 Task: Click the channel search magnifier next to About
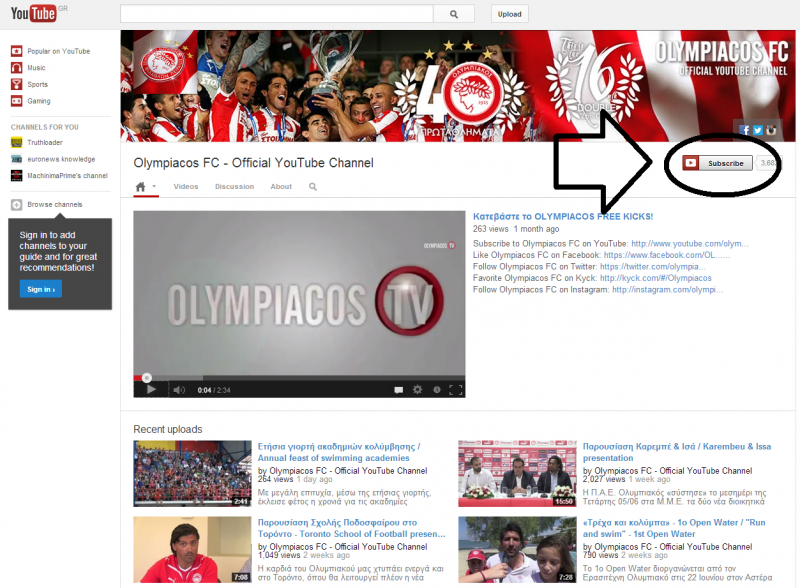tap(313, 187)
